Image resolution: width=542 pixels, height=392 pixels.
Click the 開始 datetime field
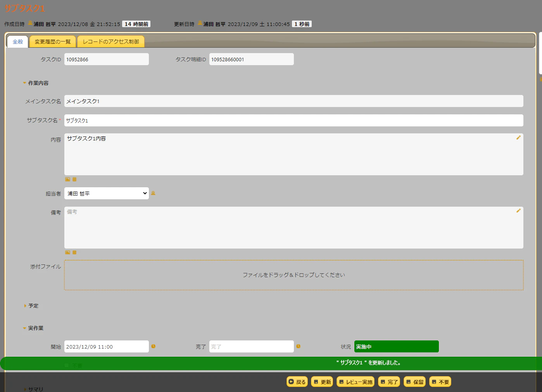tap(107, 347)
